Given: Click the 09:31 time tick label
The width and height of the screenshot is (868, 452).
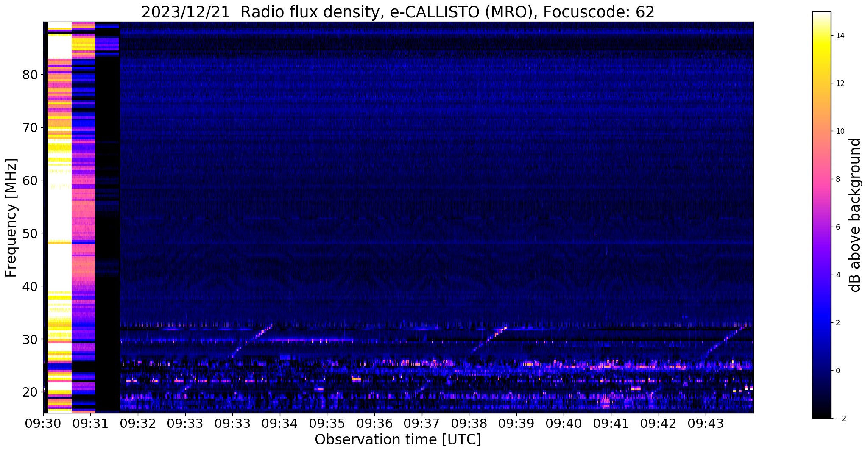Looking at the screenshot, I should [90, 423].
